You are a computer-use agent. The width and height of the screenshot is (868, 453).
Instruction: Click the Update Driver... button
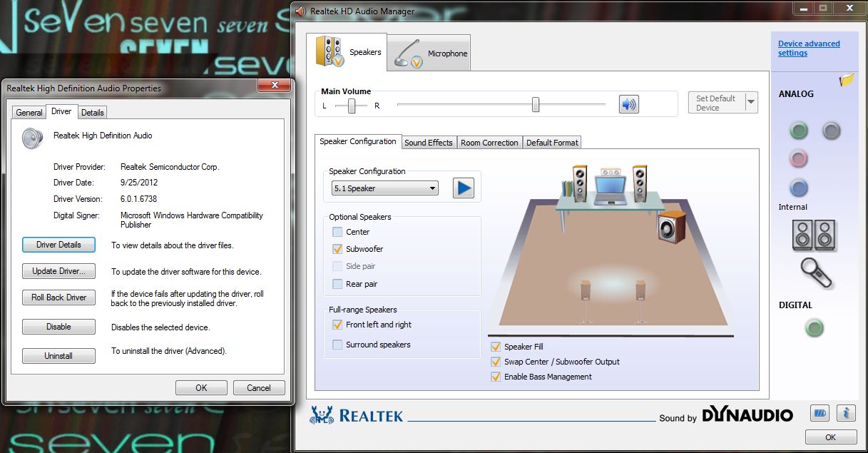(58, 272)
